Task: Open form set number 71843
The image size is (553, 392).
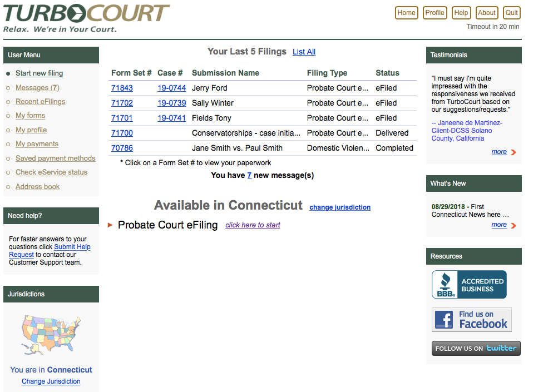Action: tap(122, 88)
